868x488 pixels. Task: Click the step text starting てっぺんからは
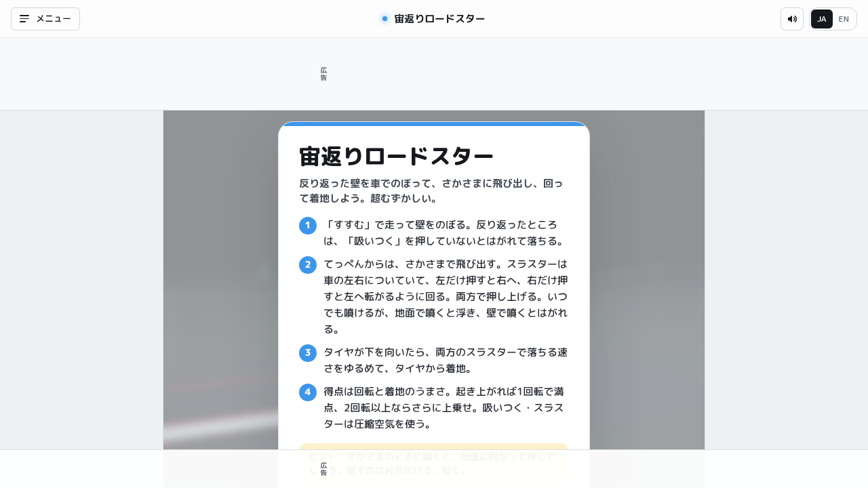(446, 296)
